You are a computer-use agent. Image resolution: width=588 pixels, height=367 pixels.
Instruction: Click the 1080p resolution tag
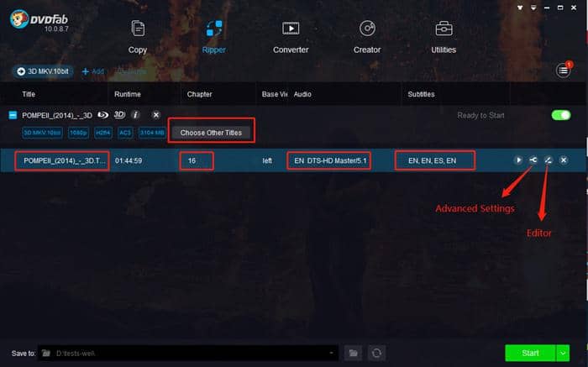pos(78,133)
